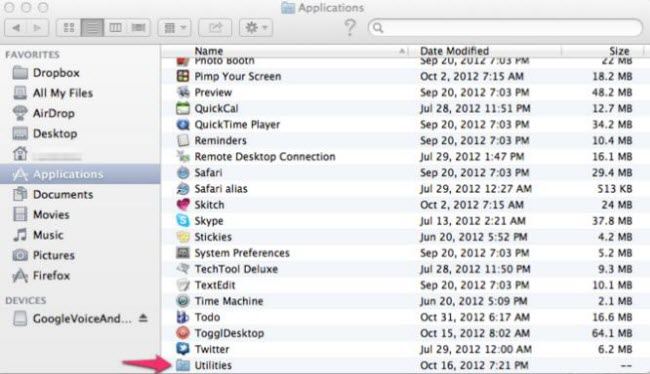The height and width of the screenshot is (374, 650).
Task: Select the QuickTime Player icon
Action: coord(183,124)
